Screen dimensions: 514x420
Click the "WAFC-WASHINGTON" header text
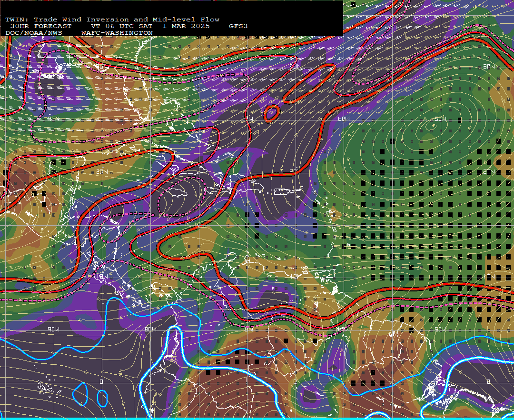117,33
